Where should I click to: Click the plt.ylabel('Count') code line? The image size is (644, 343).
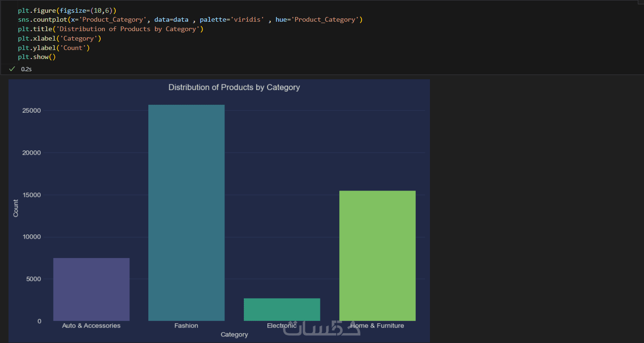coord(54,48)
